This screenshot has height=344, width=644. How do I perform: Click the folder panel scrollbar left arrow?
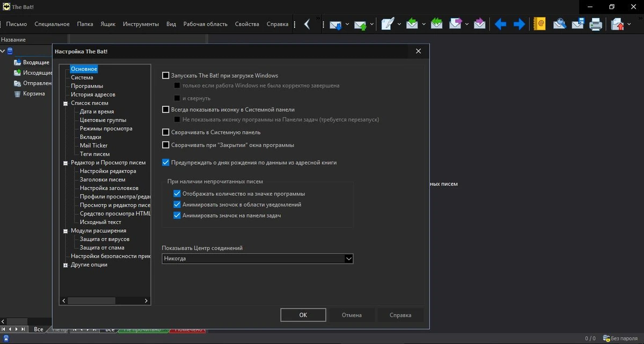3,321
